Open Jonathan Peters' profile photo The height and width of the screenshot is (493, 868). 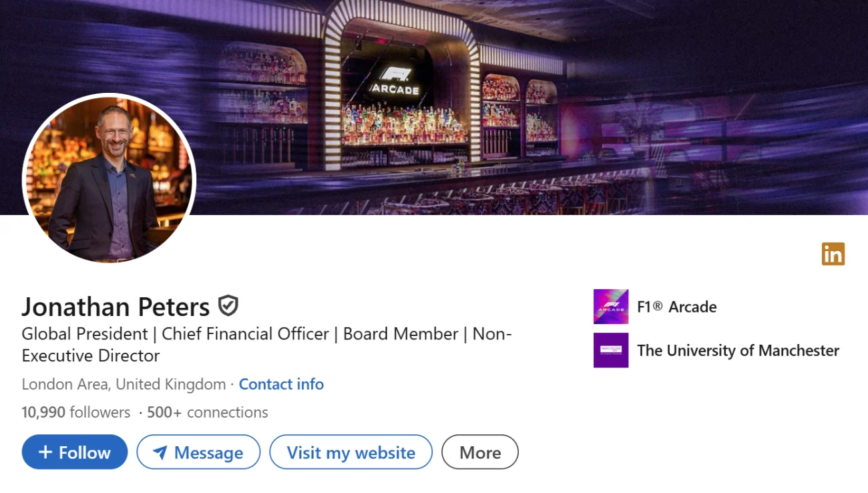point(109,178)
